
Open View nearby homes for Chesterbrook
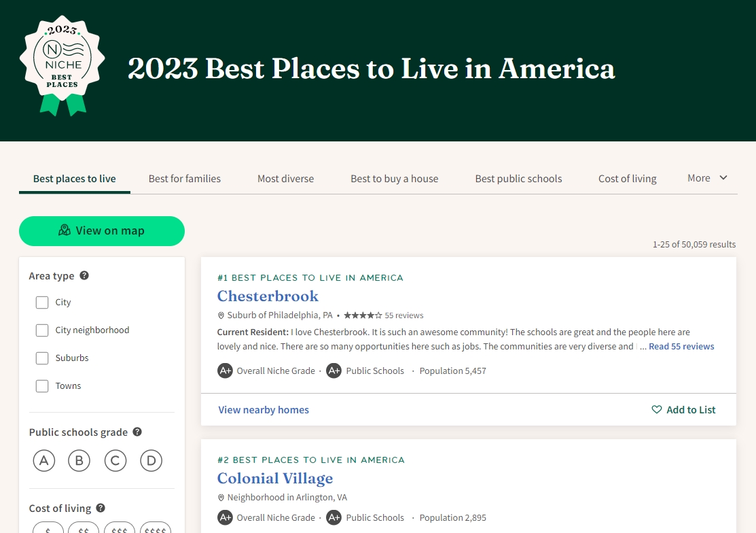[264, 410]
